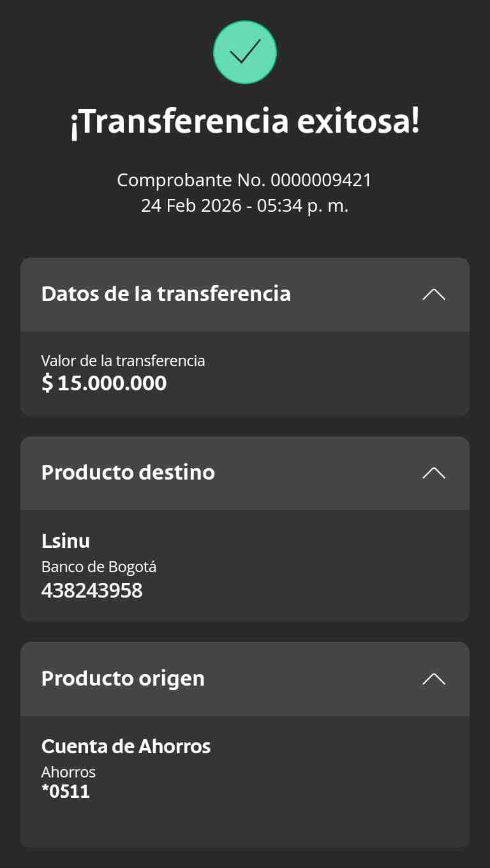
Task: Tap the Cuenta de Ahorros title
Action: [126, 746]
